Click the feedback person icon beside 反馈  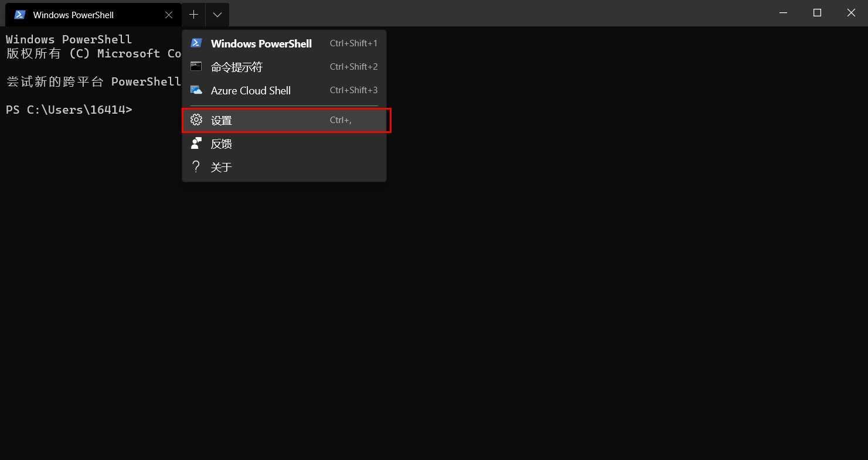pyautogui.click(x=196, y=143)
